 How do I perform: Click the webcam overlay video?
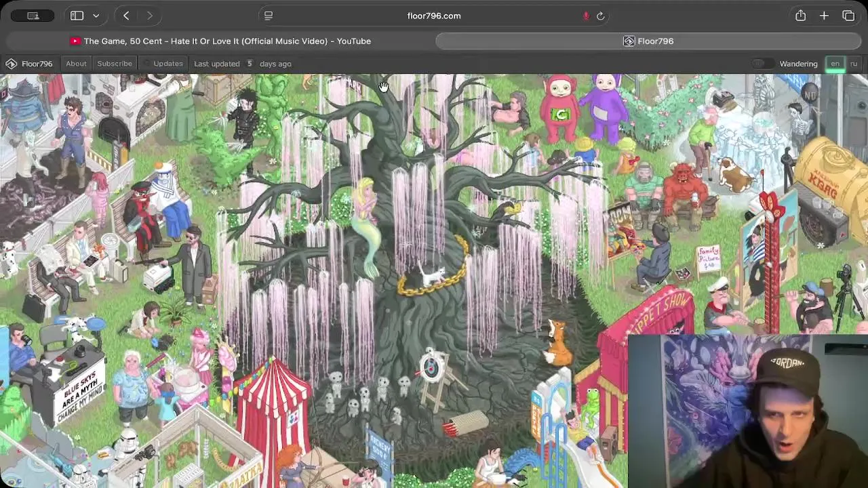point(747,411)
